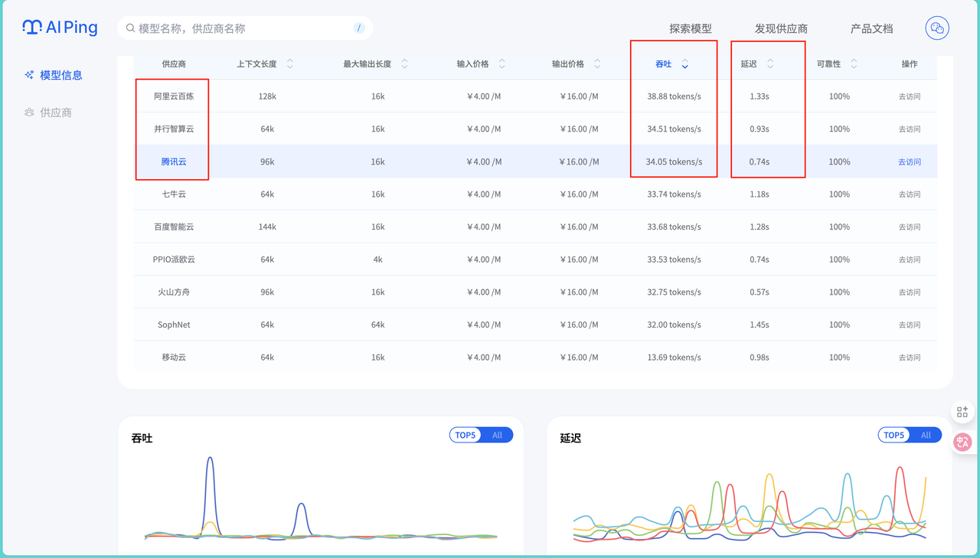Click the slash shortcut badge in search
This screenshot has height=558, width=980.
click(359, 28)
